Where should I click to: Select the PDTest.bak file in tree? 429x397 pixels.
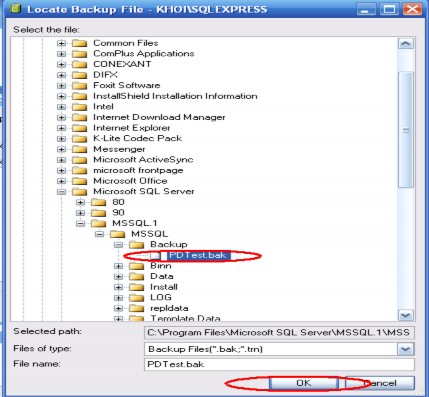(x=198, y=256)
